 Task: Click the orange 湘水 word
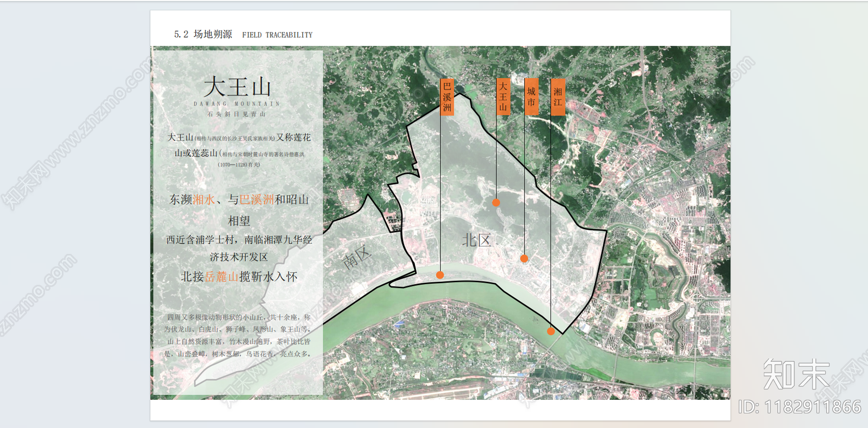tap(204, 200)
